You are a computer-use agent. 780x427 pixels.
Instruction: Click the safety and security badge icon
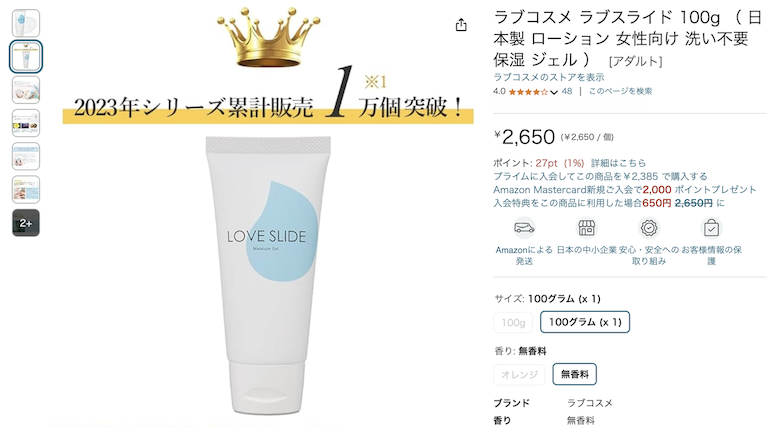tap(649, 228)
